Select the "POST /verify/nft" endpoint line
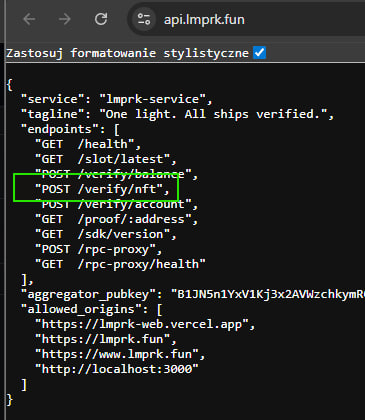The height and width of the screenshot is (420, 365). 102,189
